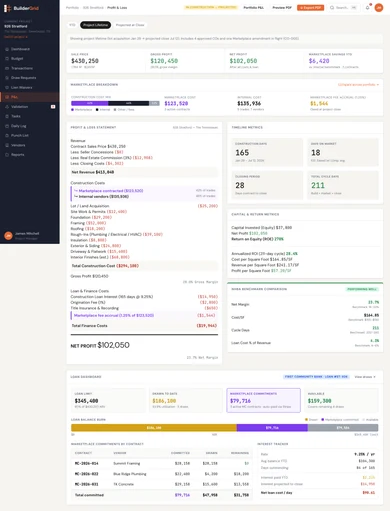
Task: Focus the Search input field
Action: tap(343, 7)
